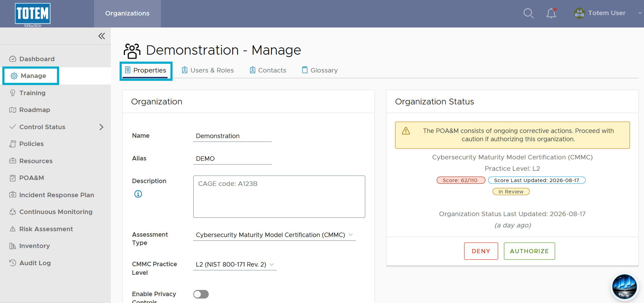This screenshot has width=644, height=303.
Task: Click the Resources briefcase icon
Action: click(13, 161)
